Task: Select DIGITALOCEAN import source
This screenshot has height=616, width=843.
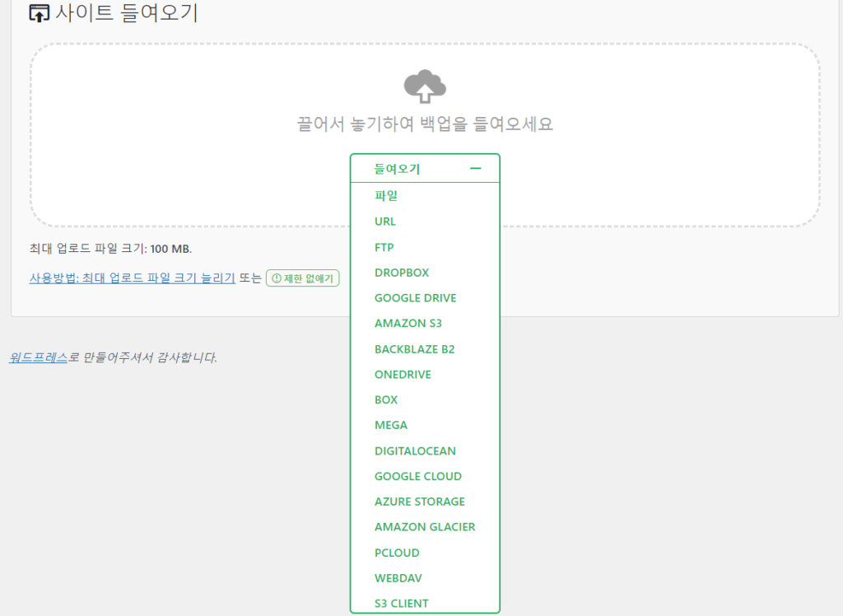Action: [x=415, y=450]
